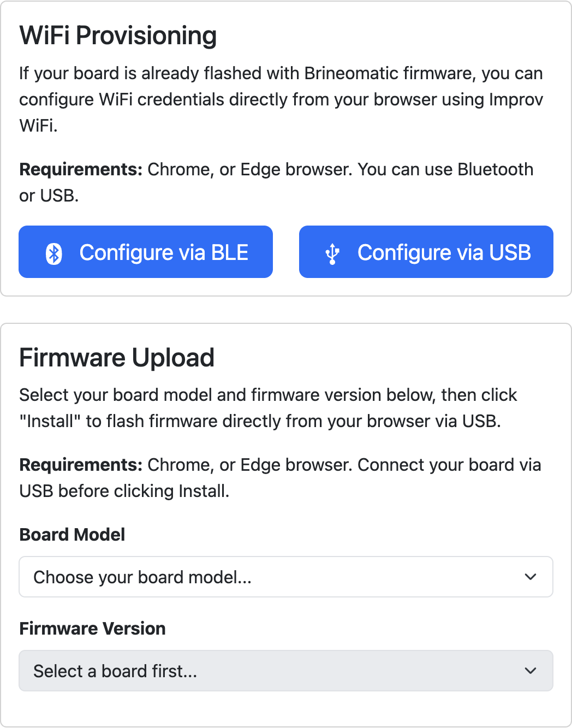Click the Firmware Version label text
The image size is (572, 728).
point(92,629)
